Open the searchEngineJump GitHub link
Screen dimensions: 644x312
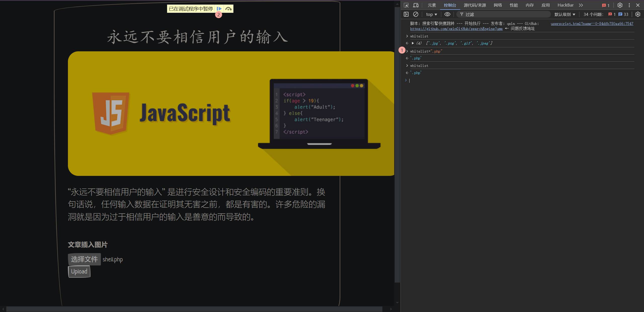pos(456,29)
